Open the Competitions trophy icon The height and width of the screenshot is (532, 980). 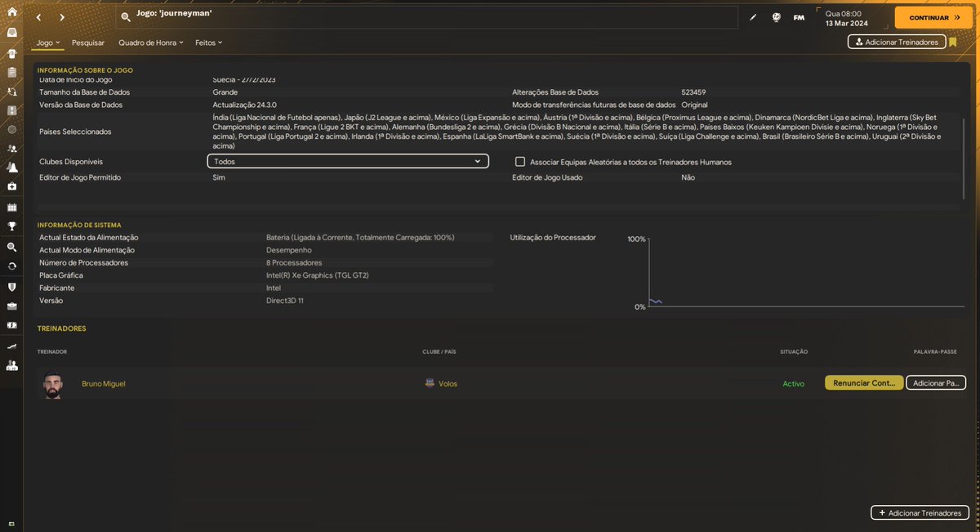pos(11,226)
